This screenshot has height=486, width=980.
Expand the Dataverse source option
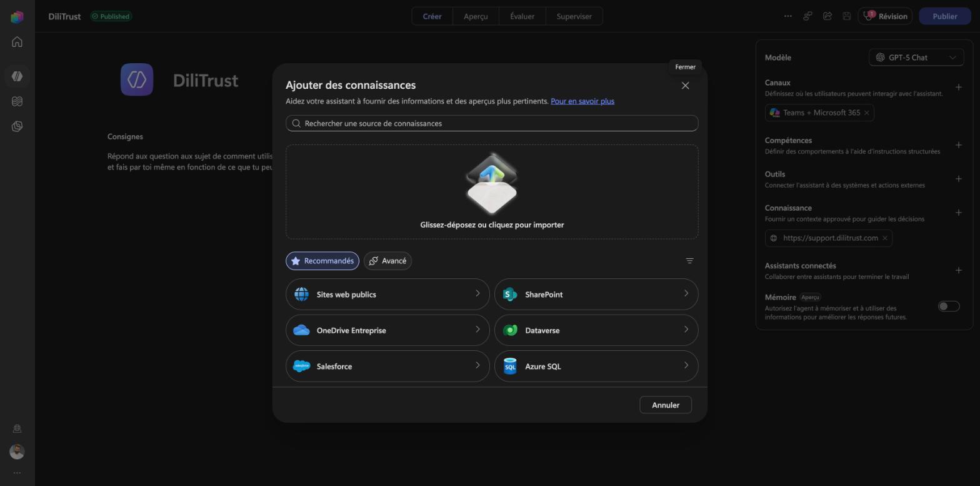coord(596,330)
